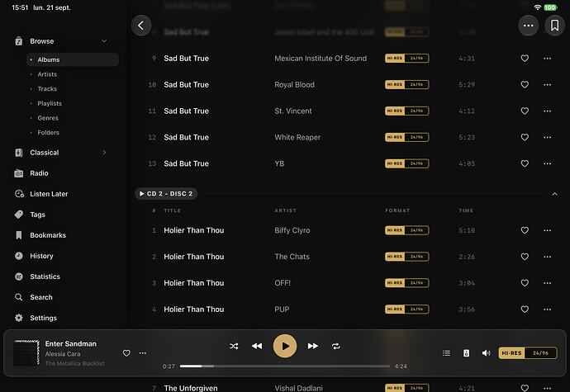The height and width of the screenshot is (392, 570).
Task: Play CD 2 - Disc 2
Action: coord(166,194)
